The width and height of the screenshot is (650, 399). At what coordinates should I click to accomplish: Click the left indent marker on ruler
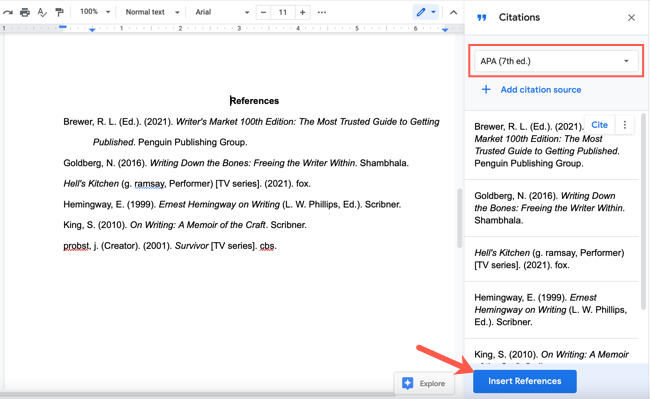[92, 29]
